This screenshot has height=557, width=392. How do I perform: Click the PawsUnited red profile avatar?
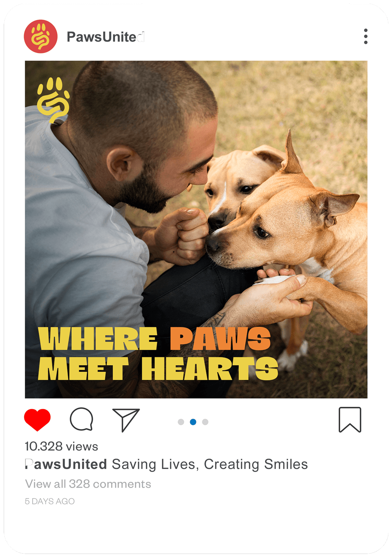(41, 36)
